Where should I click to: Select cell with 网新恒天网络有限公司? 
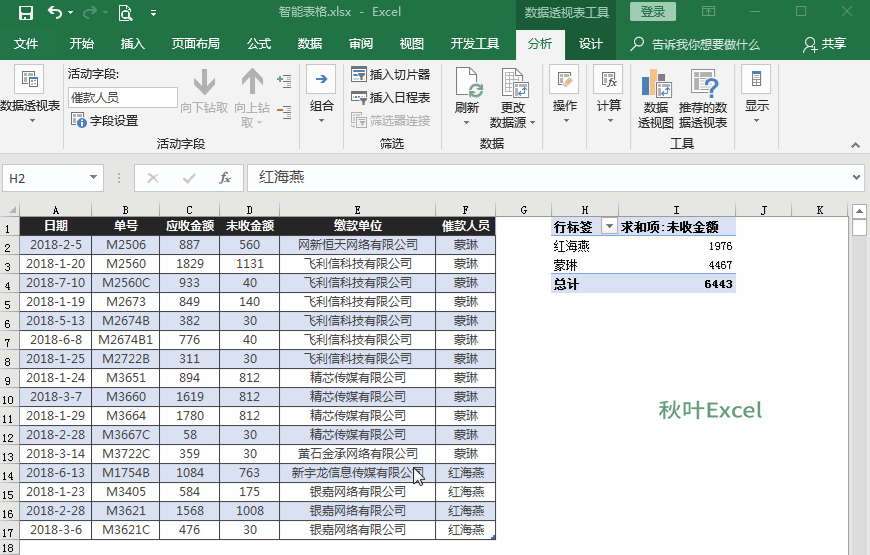pos(357,245)
